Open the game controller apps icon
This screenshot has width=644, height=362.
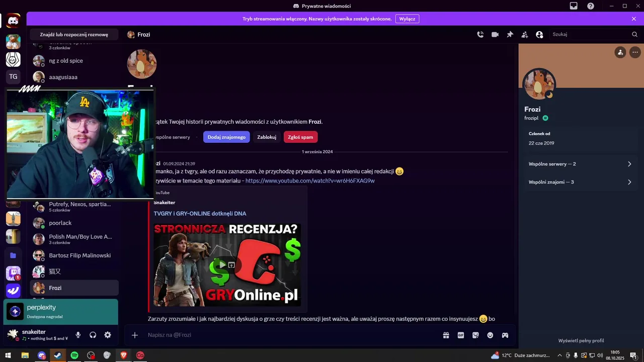(505, 335)
